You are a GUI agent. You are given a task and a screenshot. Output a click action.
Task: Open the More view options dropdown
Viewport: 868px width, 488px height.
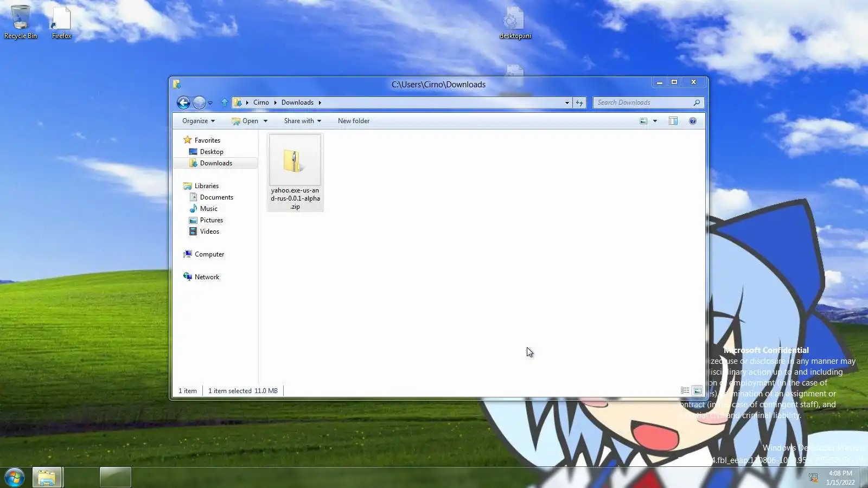(x=655, y=121)
